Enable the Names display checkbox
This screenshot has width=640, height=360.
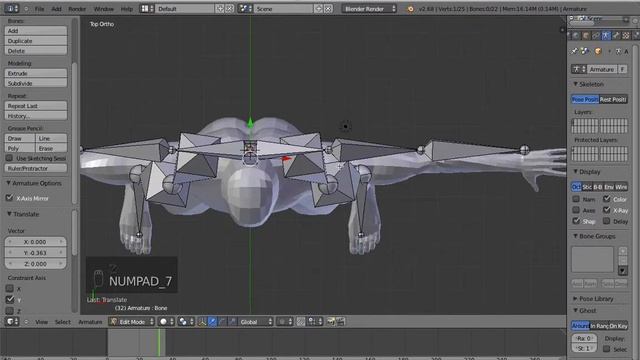pyautogui.click(x=576, y=199)
